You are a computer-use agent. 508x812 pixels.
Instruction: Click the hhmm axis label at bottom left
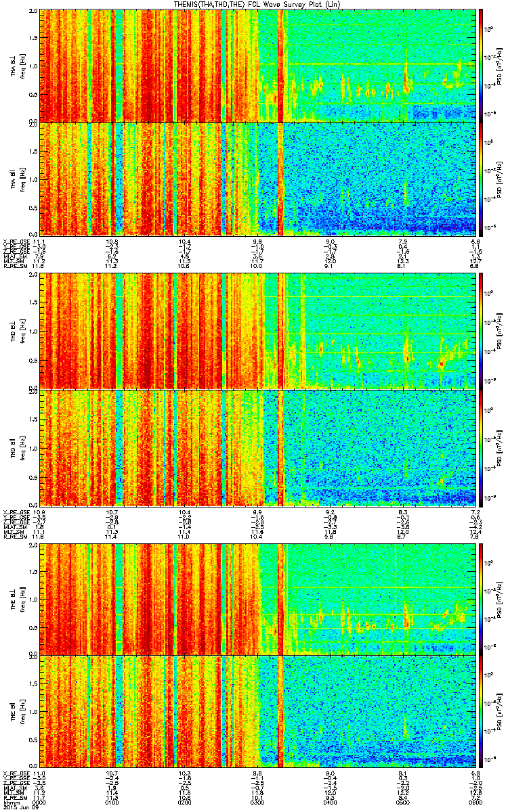click(x=12, y=802)
